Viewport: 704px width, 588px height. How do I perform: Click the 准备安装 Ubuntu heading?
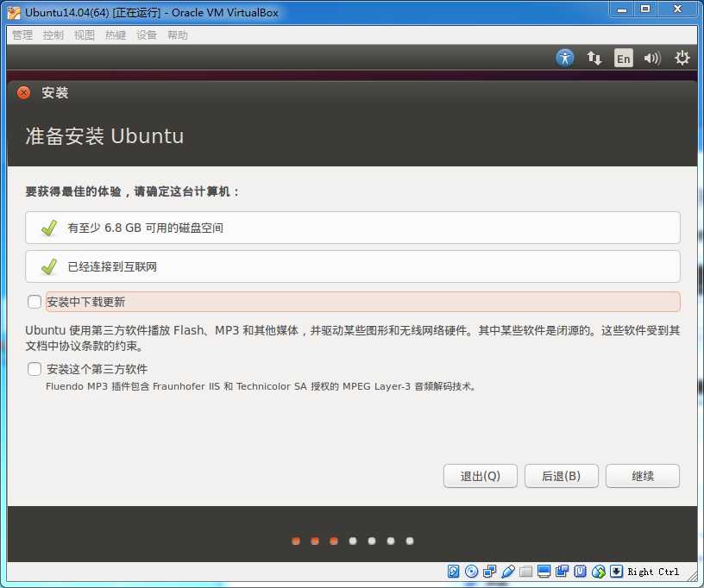104,136
